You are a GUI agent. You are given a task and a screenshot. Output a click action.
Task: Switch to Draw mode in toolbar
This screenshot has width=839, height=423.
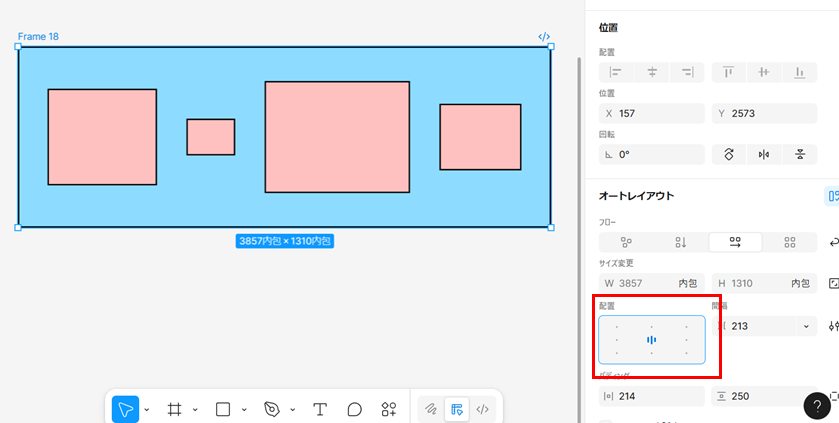(430, 409)
